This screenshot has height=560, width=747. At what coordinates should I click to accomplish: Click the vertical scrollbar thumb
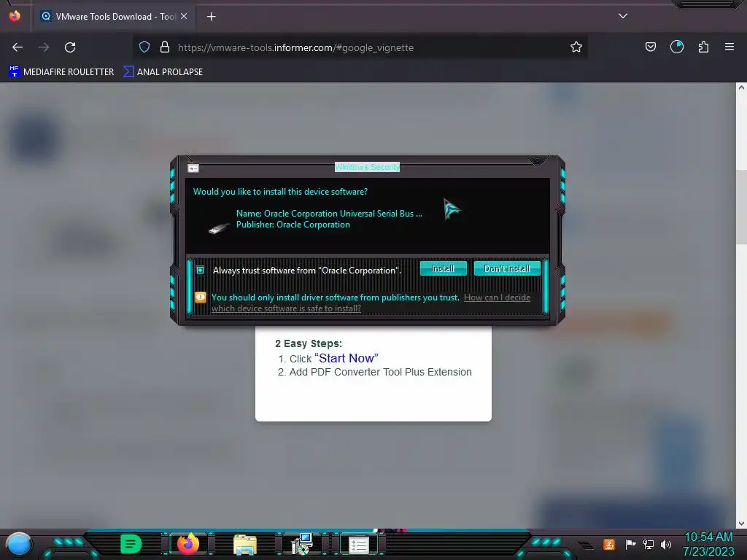point(741,207)
